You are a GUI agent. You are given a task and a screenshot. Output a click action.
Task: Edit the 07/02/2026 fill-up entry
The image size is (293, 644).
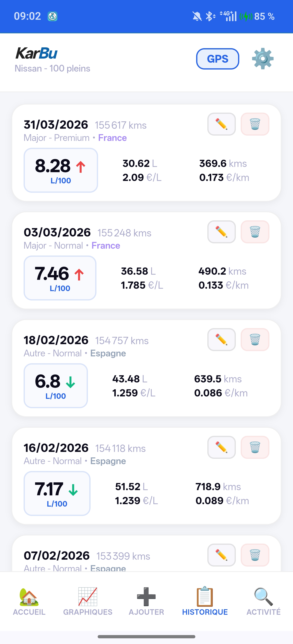tap(221, 555)
